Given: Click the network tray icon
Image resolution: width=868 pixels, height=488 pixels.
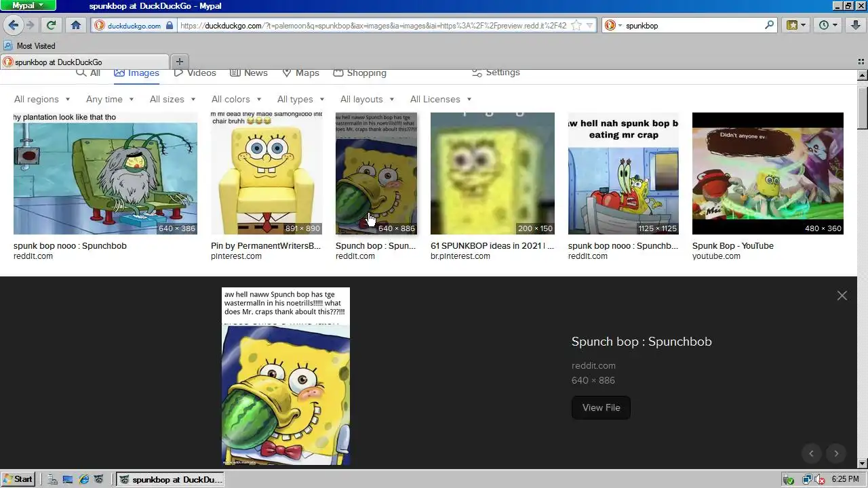Looking at the screenshot, I should 807,479.
